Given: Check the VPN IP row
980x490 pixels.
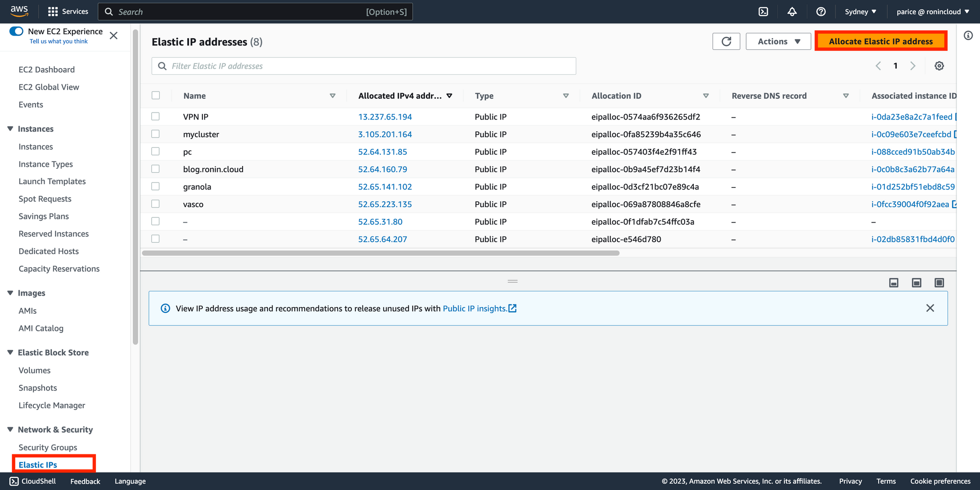Looking at the screenshot, I should (155, 117).
